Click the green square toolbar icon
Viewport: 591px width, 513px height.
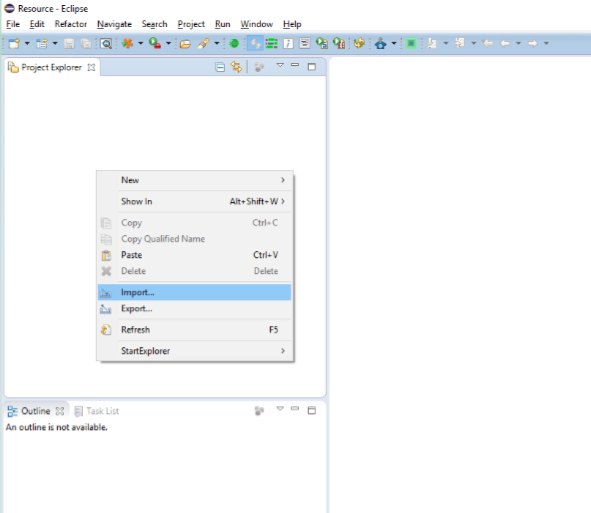tap(411, 44)
